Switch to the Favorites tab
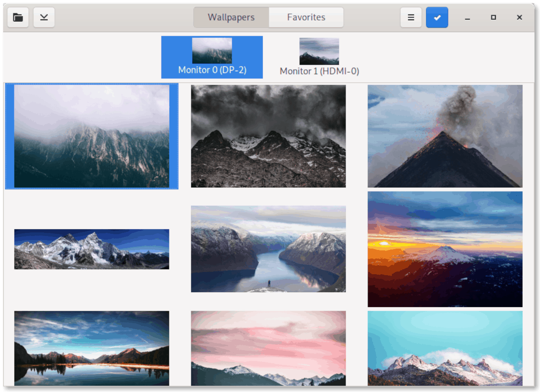The image size is (540, 392). tap(306, 18)
